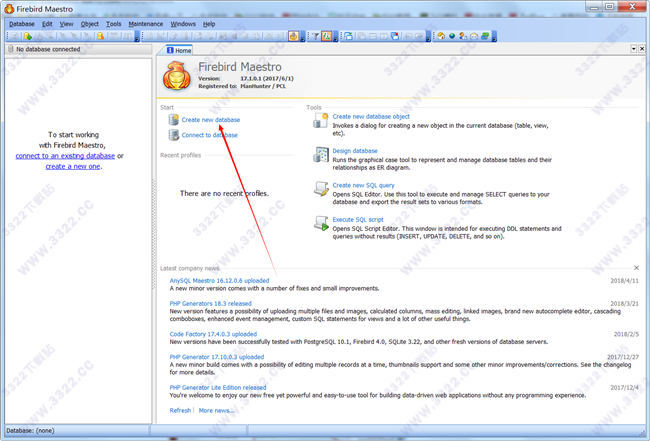Viewport: 650px width, 441px height.
Task: Open AnySQL Maestro 16.12.0.6 uploaded news
Action: (x=226, y=281)
